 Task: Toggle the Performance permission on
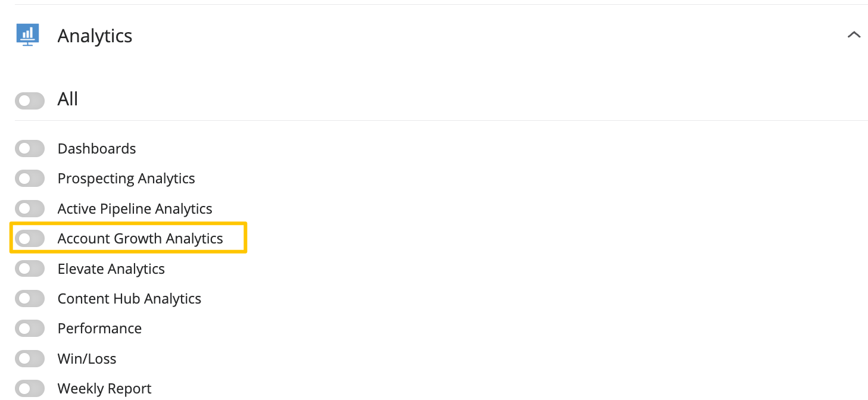pyautogui.click(x=30, y=329)
